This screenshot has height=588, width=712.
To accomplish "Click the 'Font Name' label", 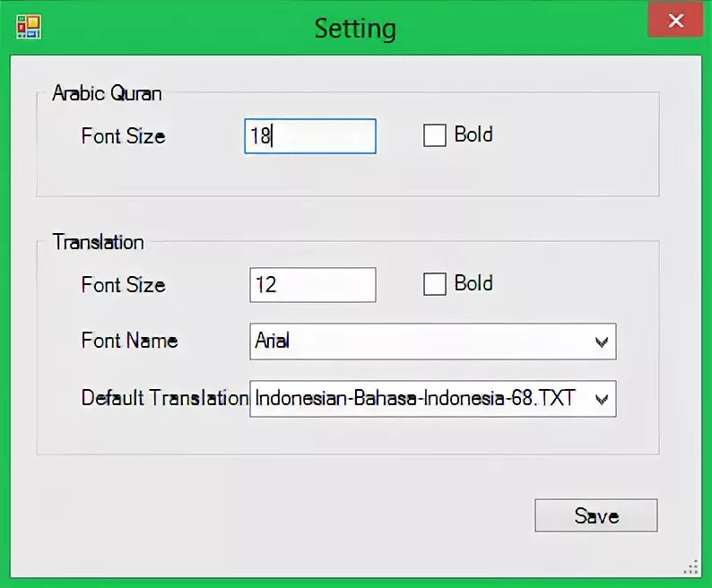I will [x=129, y=341].
